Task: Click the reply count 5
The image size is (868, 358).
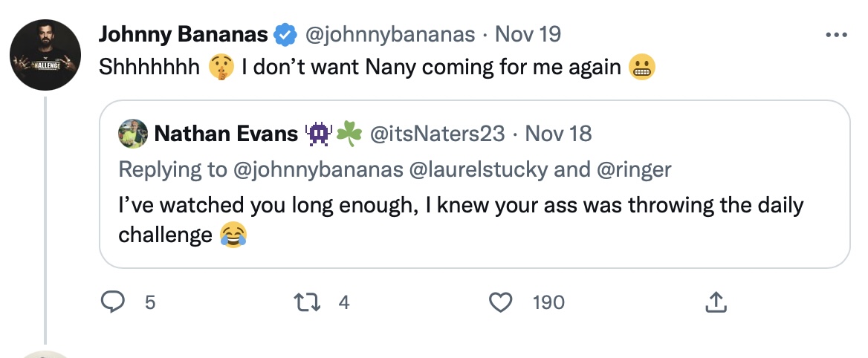Action: point(149,302)
